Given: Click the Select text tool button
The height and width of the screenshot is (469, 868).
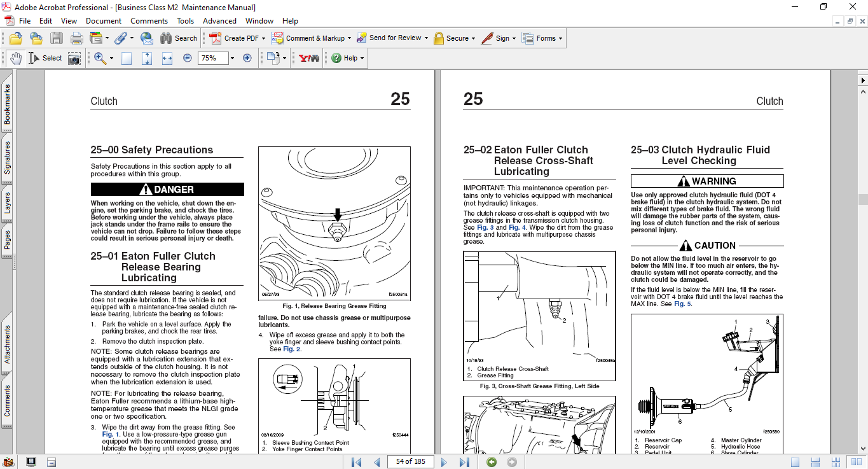Looking at the screenshot, I should [46, 58].
